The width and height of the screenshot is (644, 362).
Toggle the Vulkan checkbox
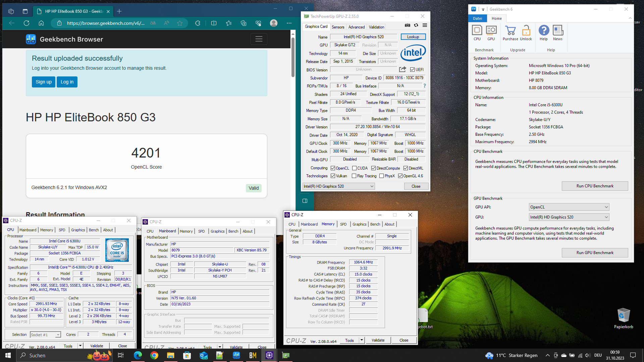tap(333, 176)
